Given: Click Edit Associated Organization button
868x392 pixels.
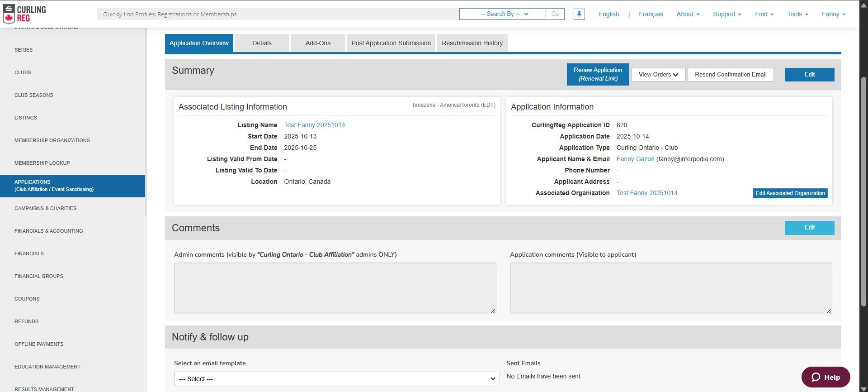Looking at the screenshot, I should [x=790, y=193].
